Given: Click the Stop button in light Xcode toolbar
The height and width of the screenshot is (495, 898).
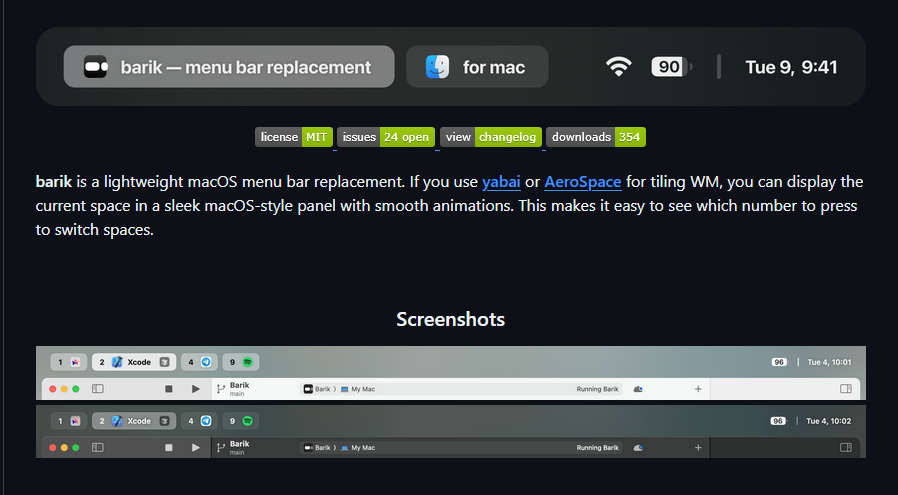Looking at the screenshot, I should (168, 389).
